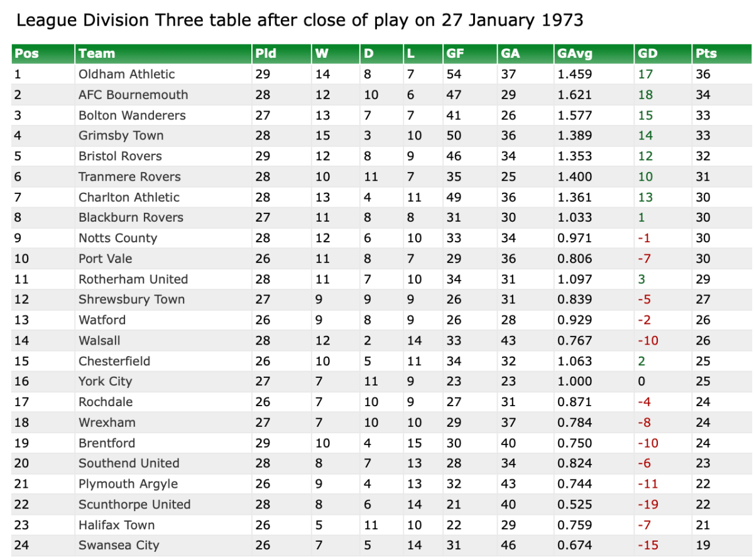The image size is (754, 560).
Task: Sort by the Team column header
Action: coord(97,53)
